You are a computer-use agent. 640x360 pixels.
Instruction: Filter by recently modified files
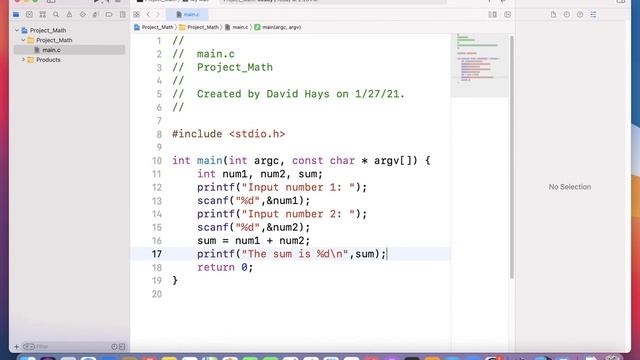click(114, 347)
